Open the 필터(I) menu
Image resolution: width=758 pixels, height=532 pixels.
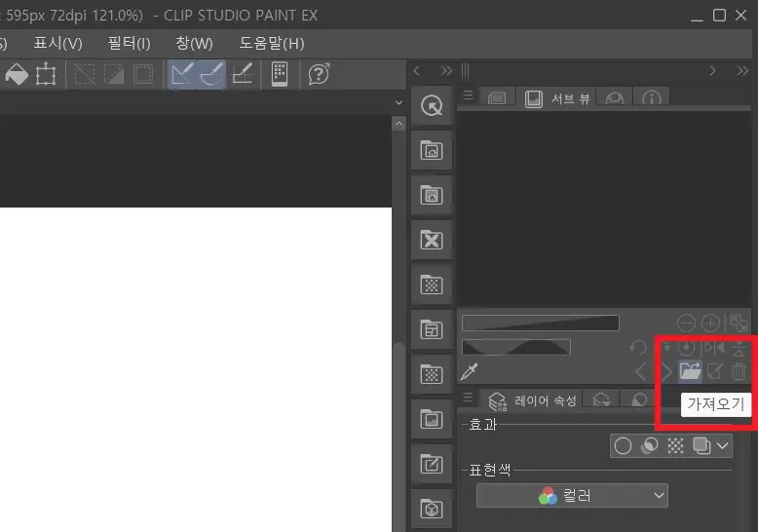point(129,43)
